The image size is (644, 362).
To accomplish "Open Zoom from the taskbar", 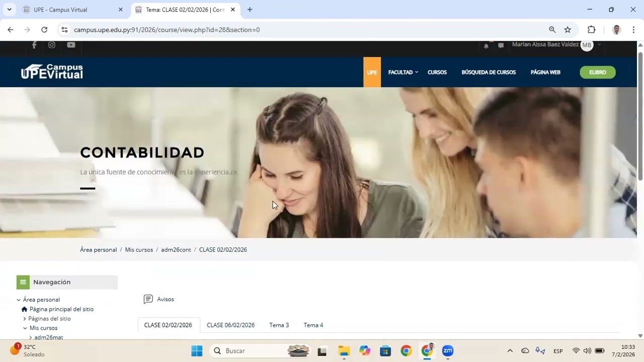I will [448, 351].
